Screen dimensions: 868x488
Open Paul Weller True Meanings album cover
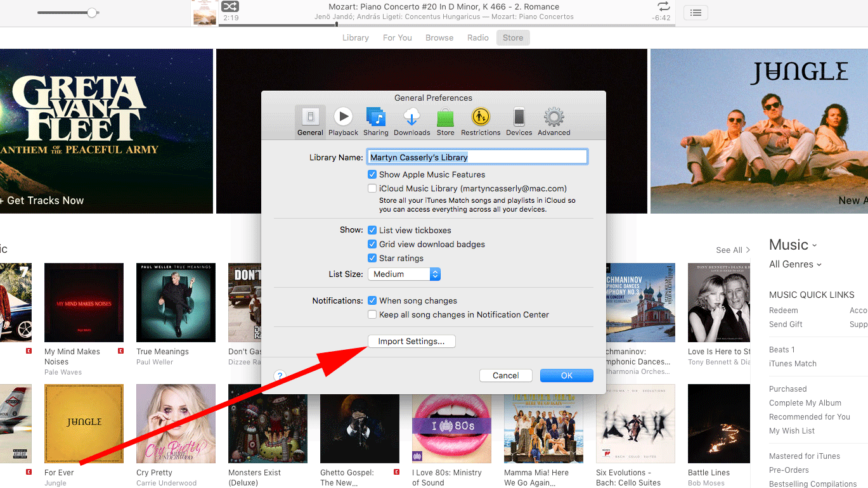pyautogui.click(x=176, y=303)
